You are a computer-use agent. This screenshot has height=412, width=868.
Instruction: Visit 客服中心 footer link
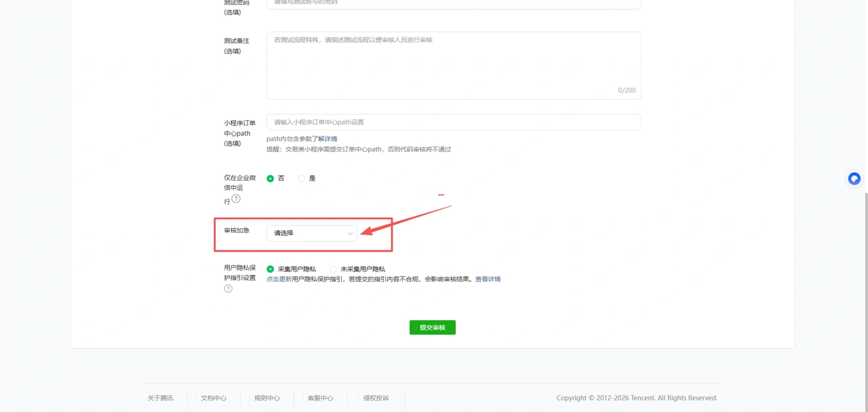pos(320,398)
